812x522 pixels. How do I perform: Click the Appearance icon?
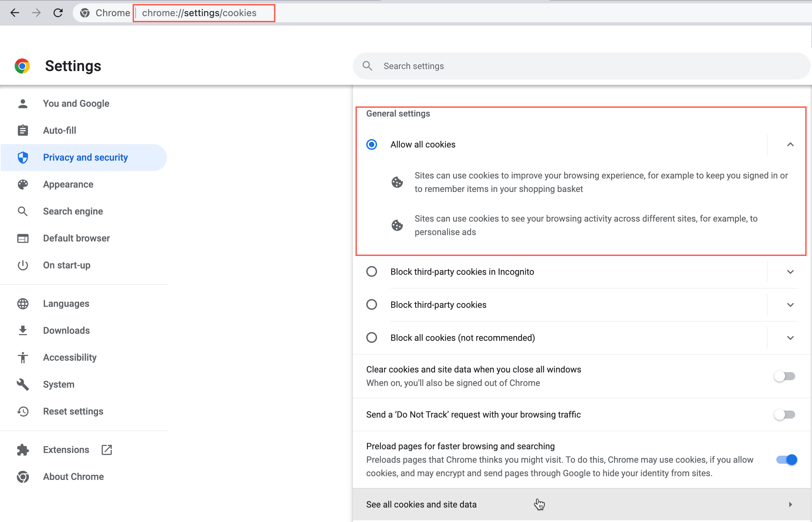click(23, 184)
